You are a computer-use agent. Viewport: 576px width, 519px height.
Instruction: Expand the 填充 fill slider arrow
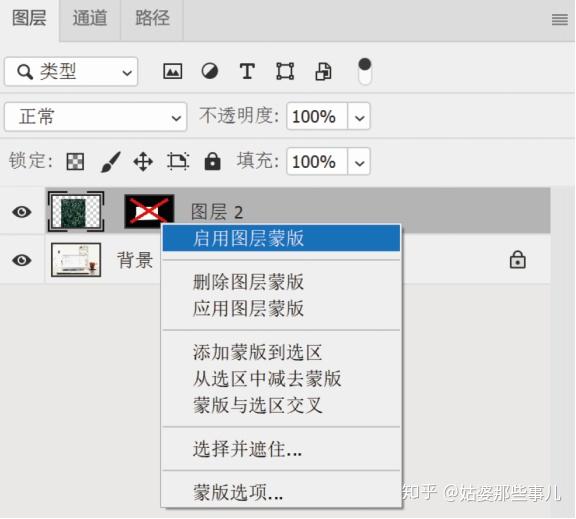tap(359, 162)
